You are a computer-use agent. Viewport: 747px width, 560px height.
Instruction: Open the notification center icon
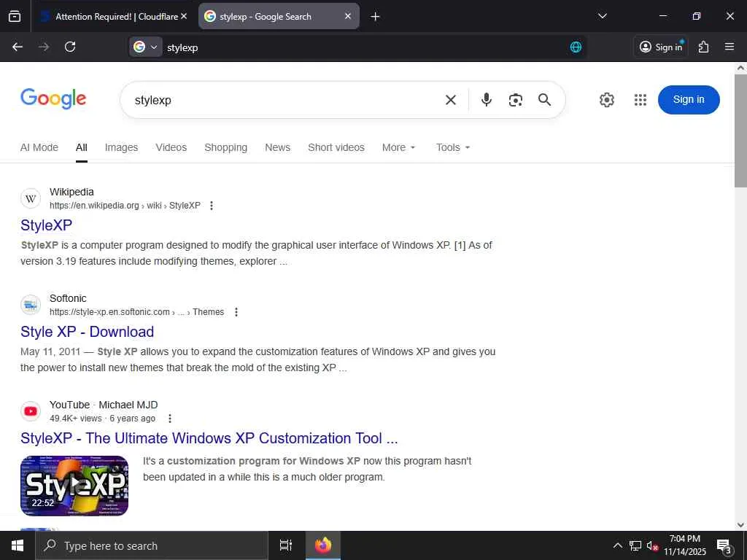pyautogui.click(x=724, y=545)
